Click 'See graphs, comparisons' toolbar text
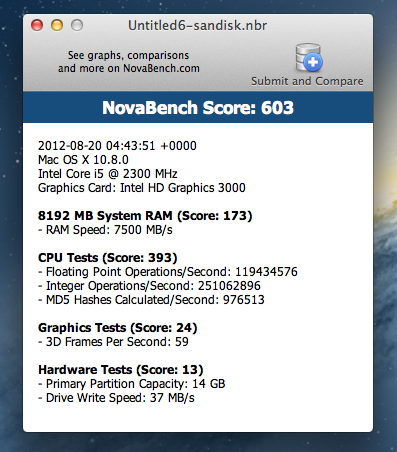 (128, 55)
